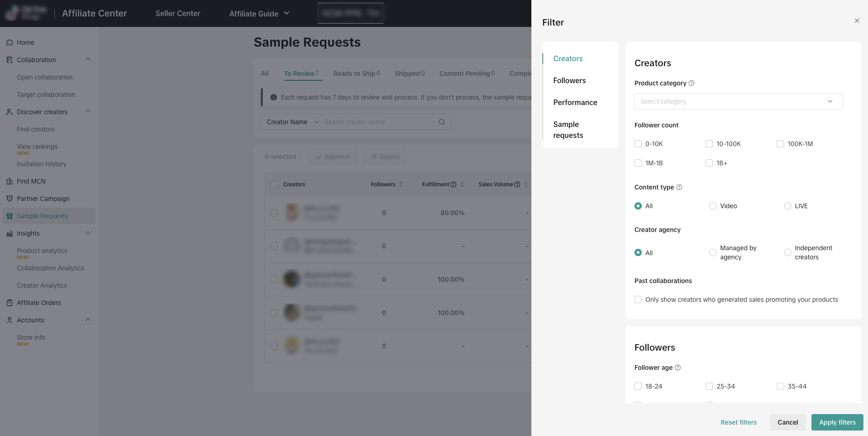Collapse the Collaboration sidebar section
This screenshot has height=436, width=868.
(88, 60)
